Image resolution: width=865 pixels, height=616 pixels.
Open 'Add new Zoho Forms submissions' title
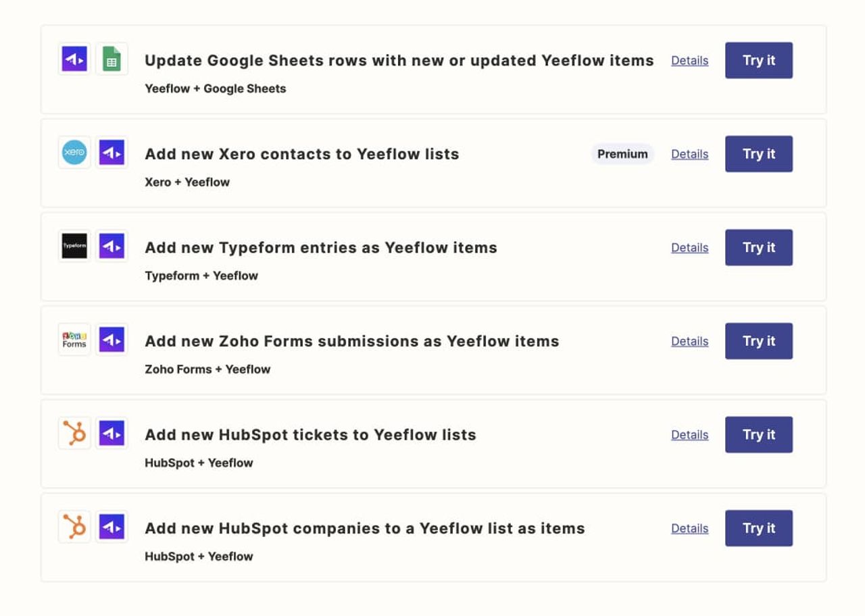[352, 341]
